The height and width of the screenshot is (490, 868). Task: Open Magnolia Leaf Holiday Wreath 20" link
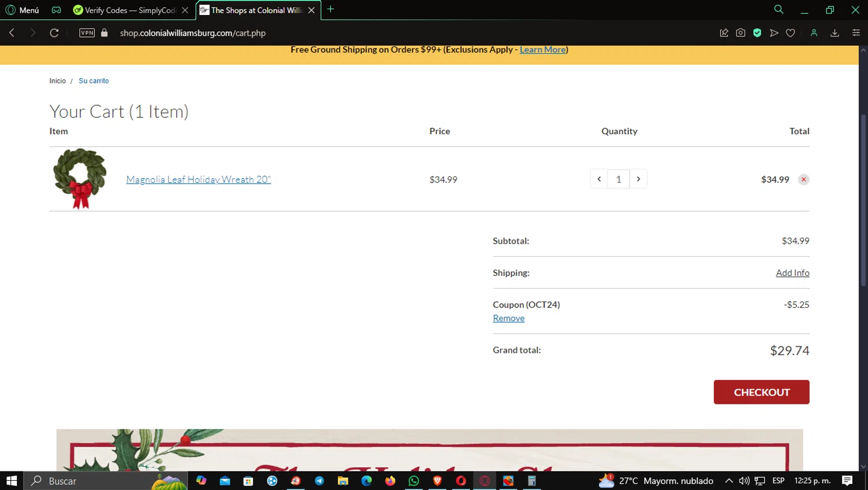click(x=198, y=179)
